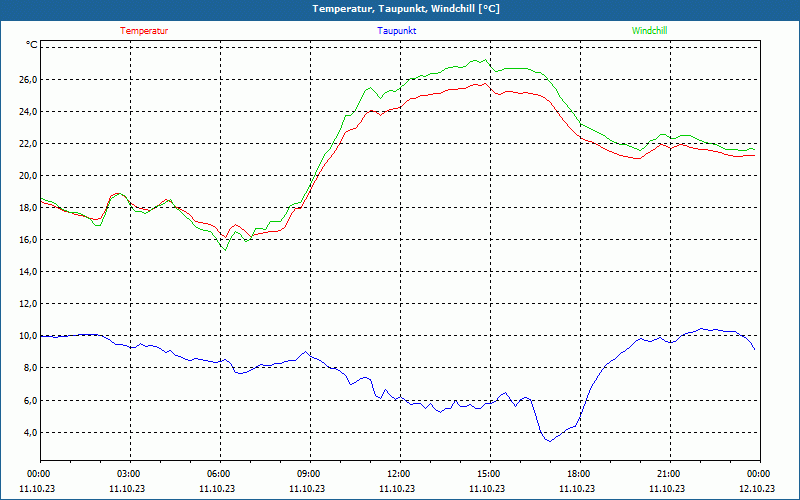
Task: Click the 10,0 y-axis value
Action: 28,336
